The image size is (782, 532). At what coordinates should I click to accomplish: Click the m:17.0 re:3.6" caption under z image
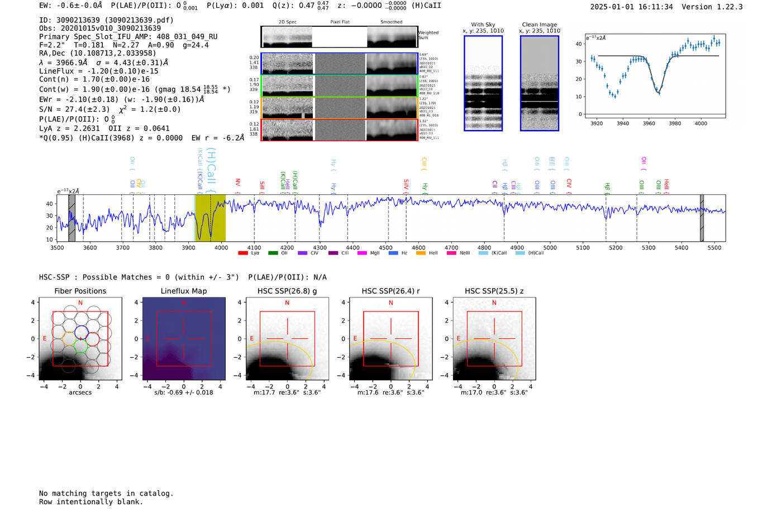click(494, 392)
